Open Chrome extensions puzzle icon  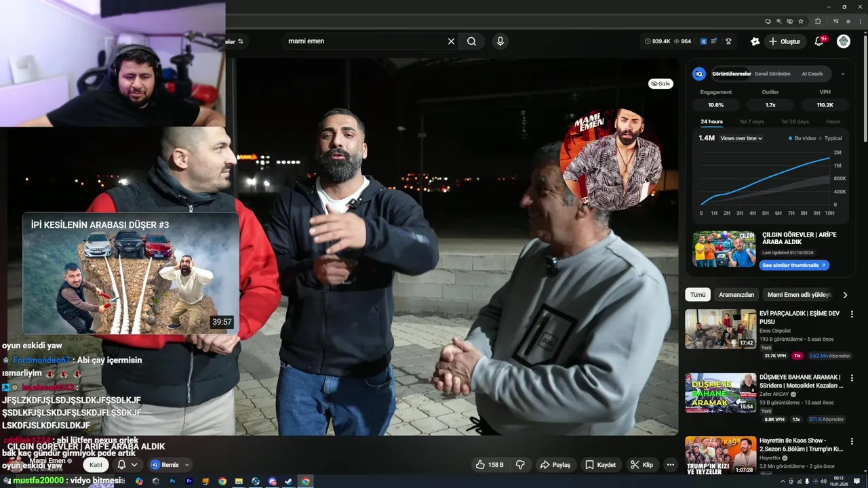click(818, 22)
